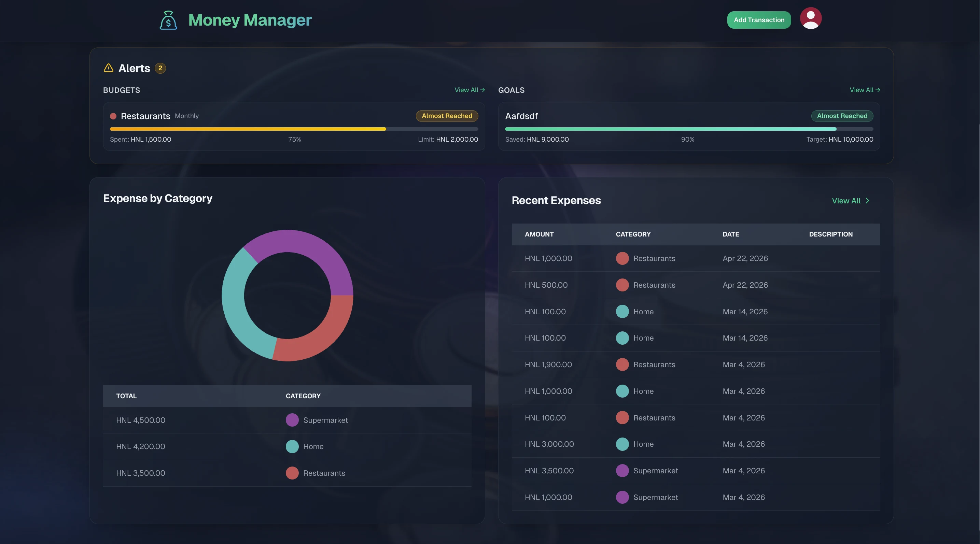Viewport: 980px width, 544px height.
Task: Click the Restaurants icon in HNL 500.00 row
Action: point(622,285)
